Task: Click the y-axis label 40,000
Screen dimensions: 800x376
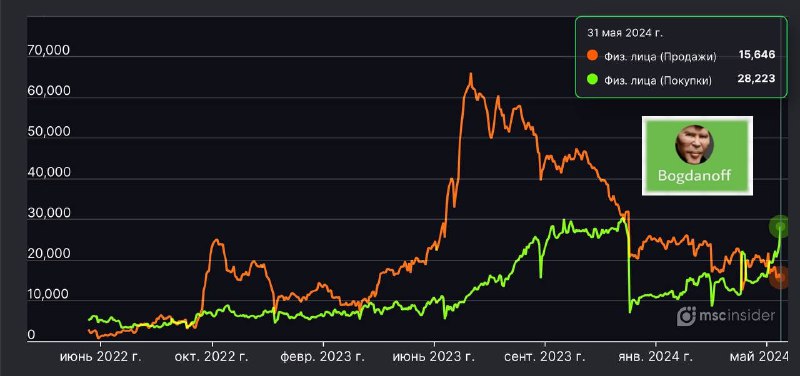Action: click(x=48, y=173)
